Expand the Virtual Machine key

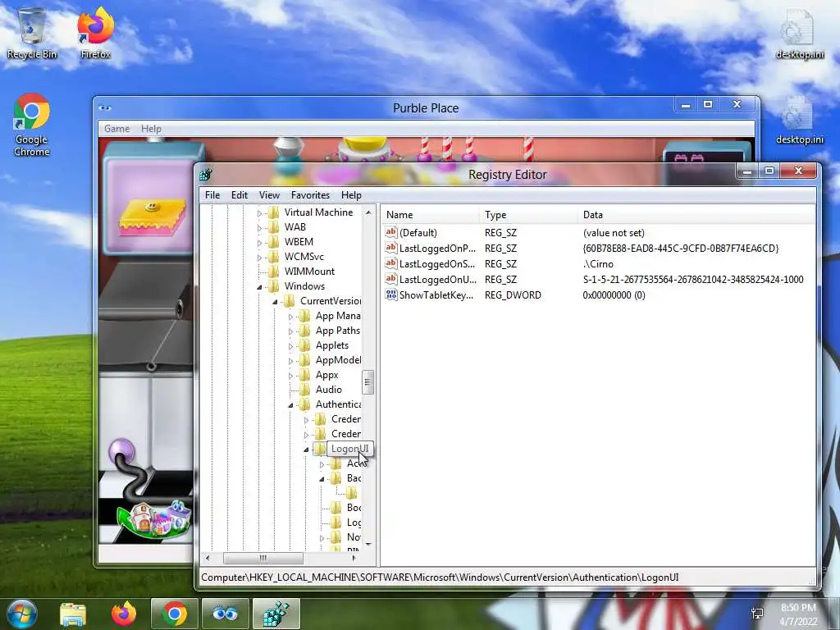point(259,213)
